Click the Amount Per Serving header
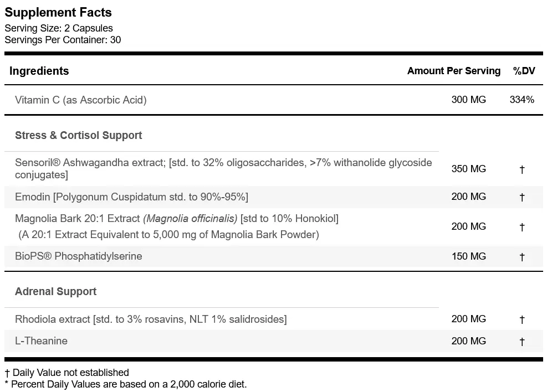 pos(454,71)
